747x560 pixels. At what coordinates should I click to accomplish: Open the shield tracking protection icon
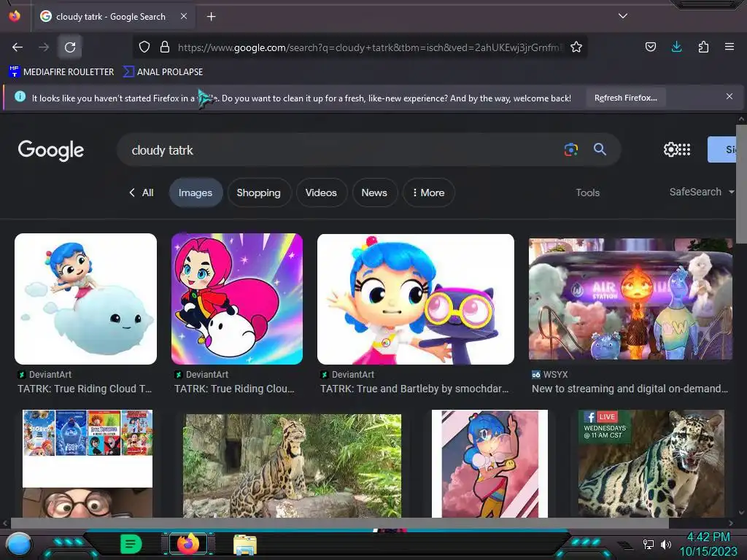tap(144, 47)
